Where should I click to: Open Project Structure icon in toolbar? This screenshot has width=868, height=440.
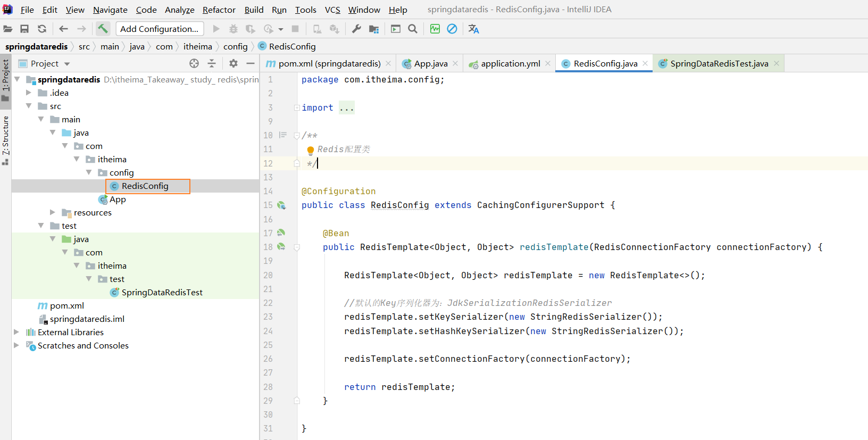pos(374,29)
